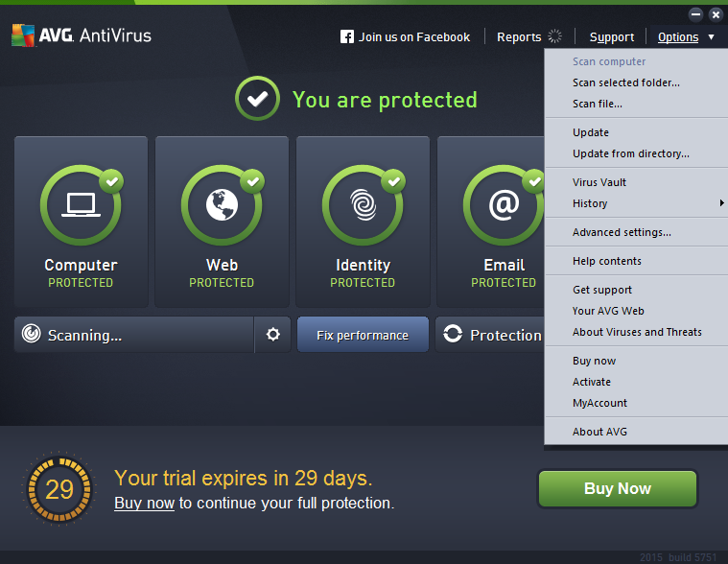Open the Web protection globe tile
This screenshot has width=728, height=564.
pos(222,222)
